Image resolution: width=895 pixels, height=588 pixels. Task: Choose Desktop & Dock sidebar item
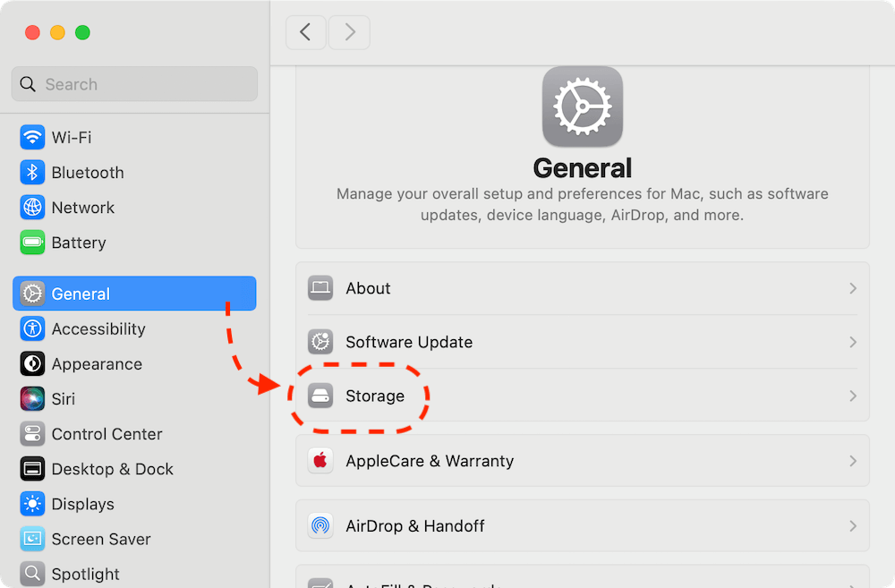(x=112, y=469)
